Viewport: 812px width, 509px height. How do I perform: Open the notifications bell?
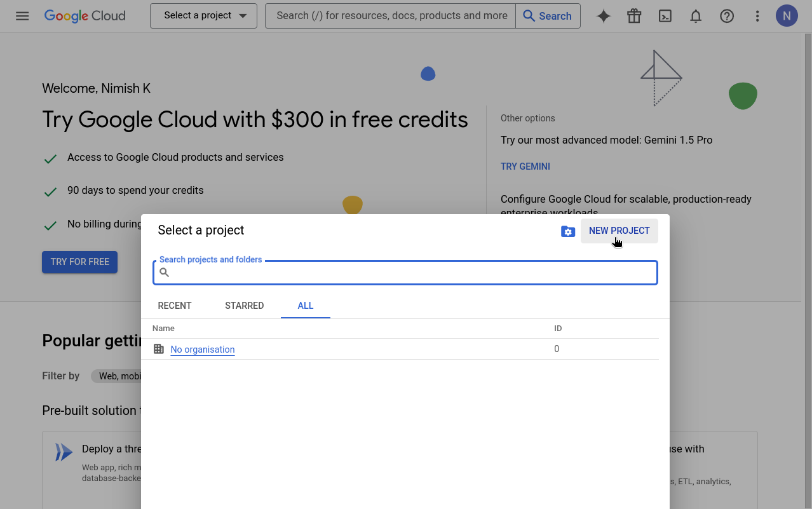pyautogui.click(x=695, y=16)
